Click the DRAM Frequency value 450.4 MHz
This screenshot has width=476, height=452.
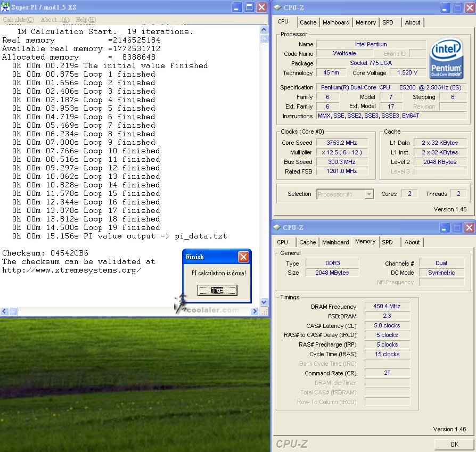[x=387, y=306]
